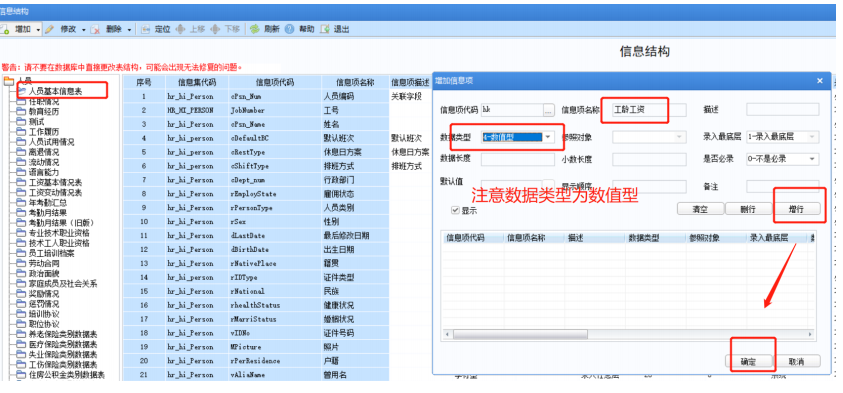Click the 退出 (Exit) toolbar button
Image resolution: width=843 pixels, height=393 pixels.
[x=335, y=29]
